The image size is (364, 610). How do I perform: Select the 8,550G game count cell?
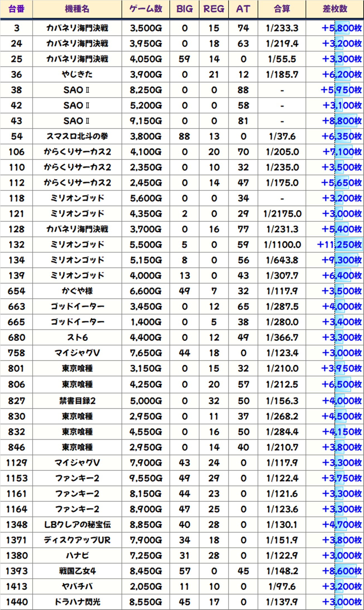[x=146, y=602]
